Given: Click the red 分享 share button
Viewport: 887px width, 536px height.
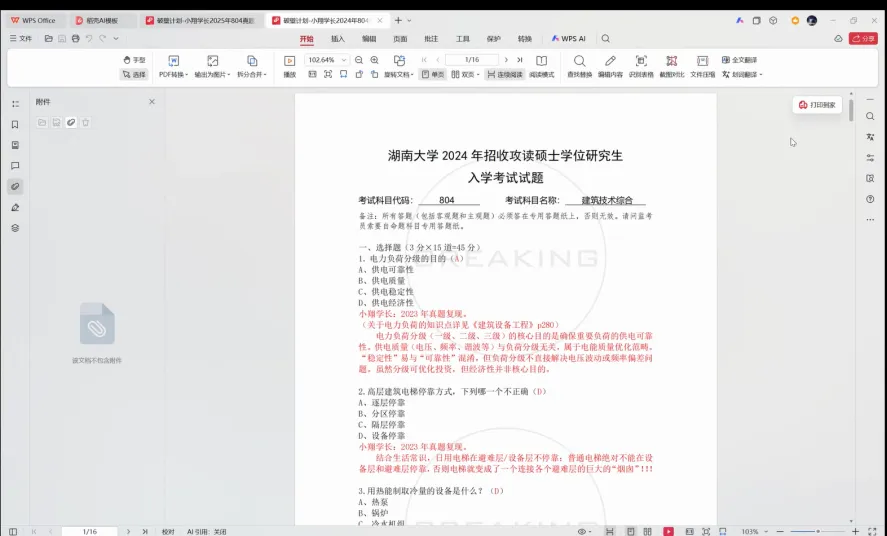Looking at the screenshot, I should 863,38.
